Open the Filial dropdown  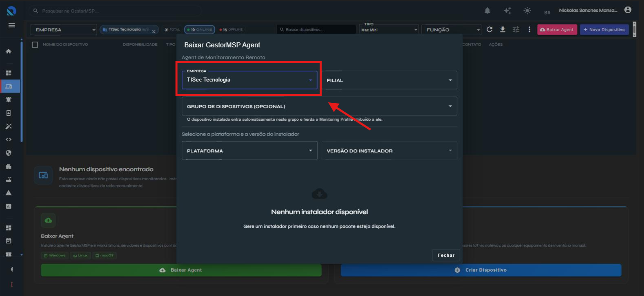pyautogui.click(x=389, y=80)
